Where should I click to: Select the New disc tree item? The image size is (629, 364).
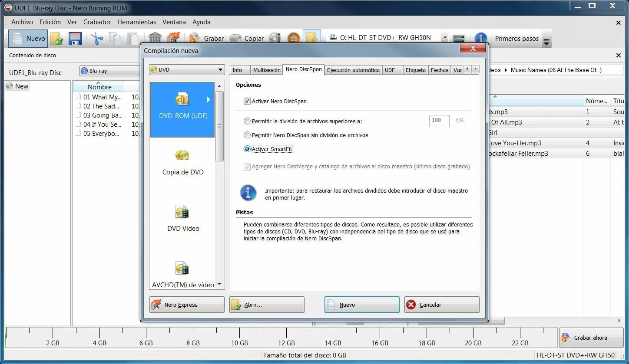click(18, 86)
